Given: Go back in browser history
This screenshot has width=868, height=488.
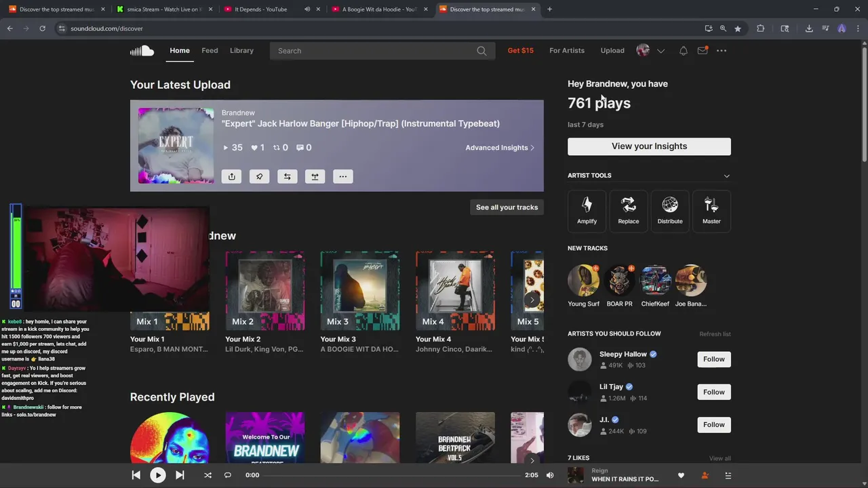Looking at the screenshot, I should click(10, 28).
